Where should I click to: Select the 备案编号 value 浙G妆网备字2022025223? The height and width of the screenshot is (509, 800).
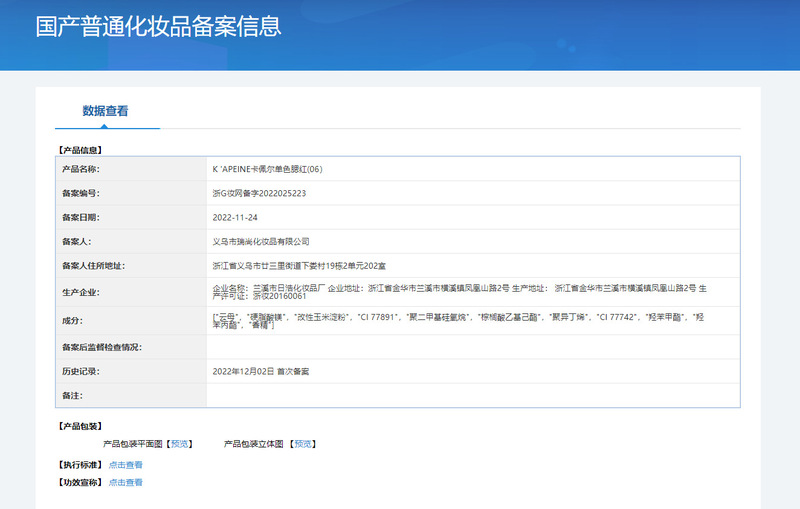259,193
